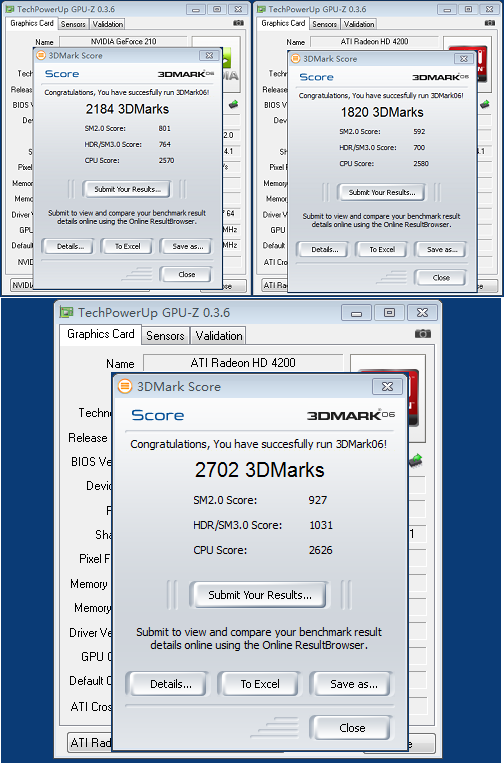Maximize the GeForce 210 GPU-Z window

point(217,9)
